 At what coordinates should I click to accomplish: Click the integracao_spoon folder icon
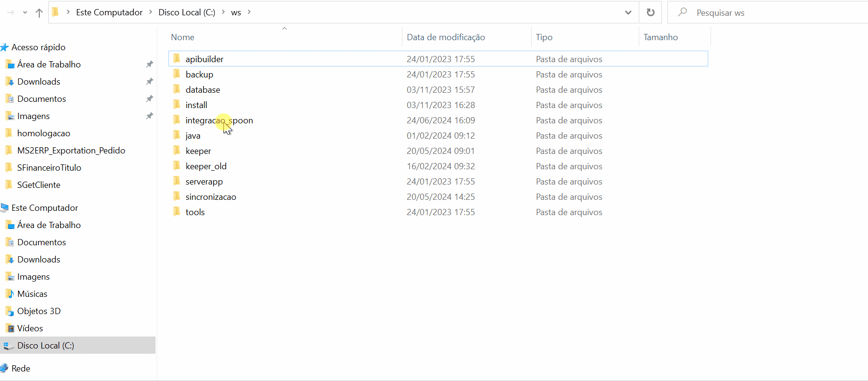point(177,120)
